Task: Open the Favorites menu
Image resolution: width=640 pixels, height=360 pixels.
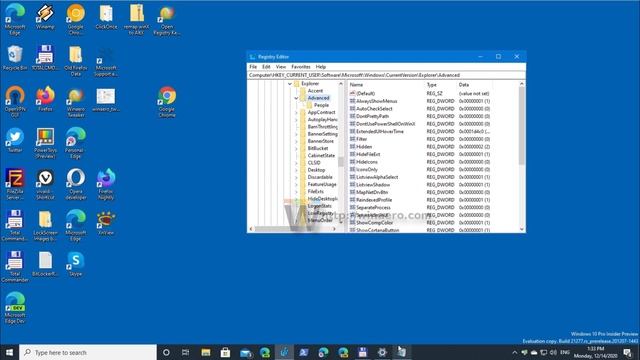Action: pyautogui.click(x=301, y=67)
